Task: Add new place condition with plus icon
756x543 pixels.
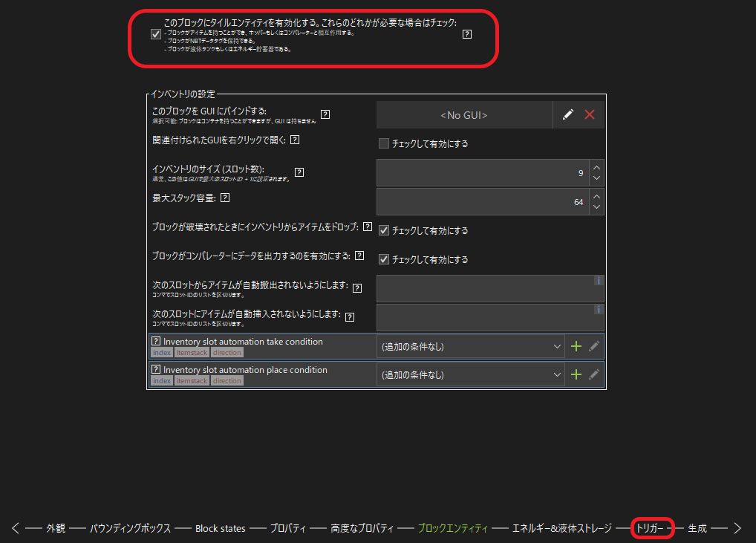Action: (x=576, y=374)
